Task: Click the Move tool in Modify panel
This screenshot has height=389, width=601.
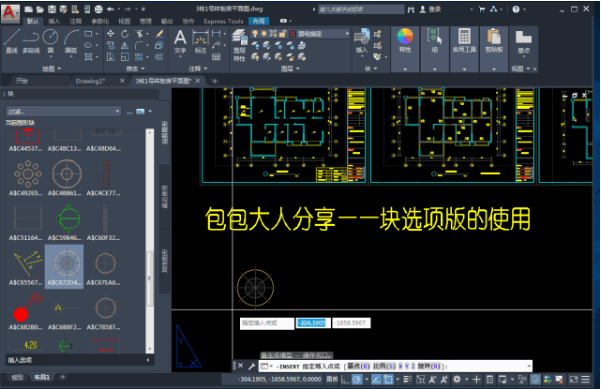Action: click(111, 34)
